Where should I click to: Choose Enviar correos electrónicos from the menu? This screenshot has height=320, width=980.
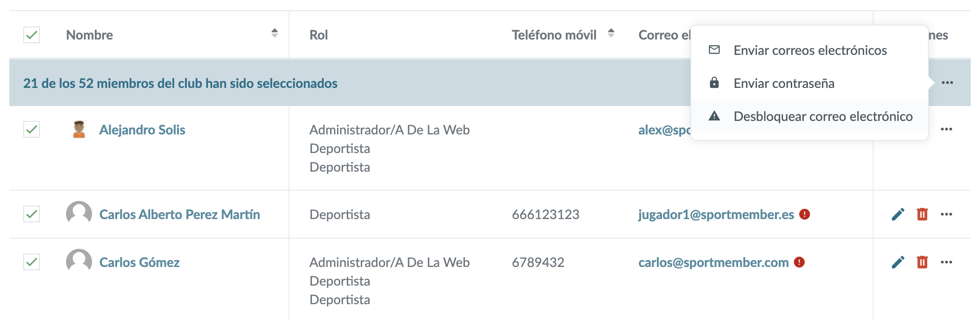pos(810,50)
